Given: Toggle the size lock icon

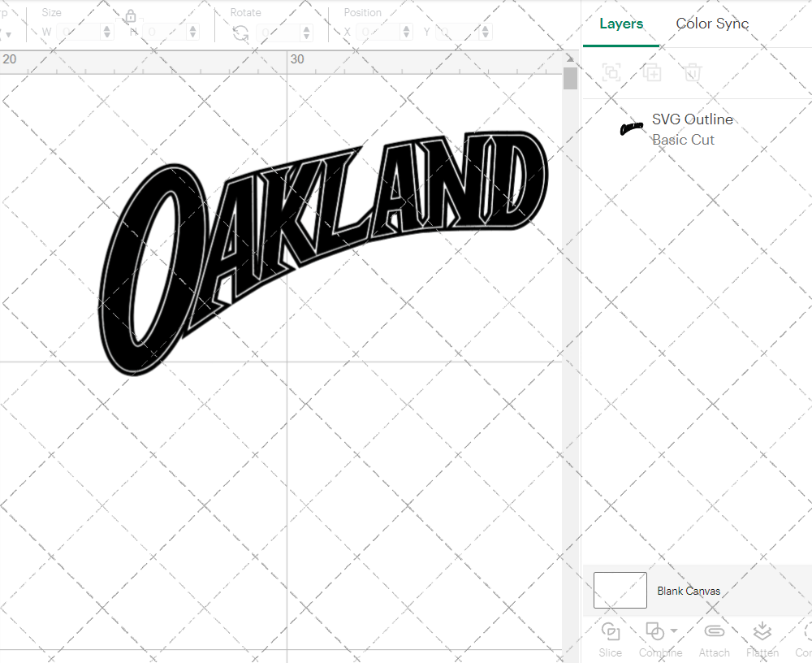Looking at the screenshot, I should tap(130, 16).
